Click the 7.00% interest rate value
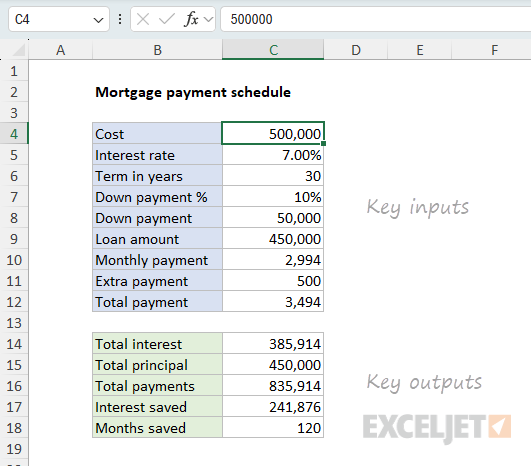The width and height of the screenshot is (531, 466). point(273,155)
